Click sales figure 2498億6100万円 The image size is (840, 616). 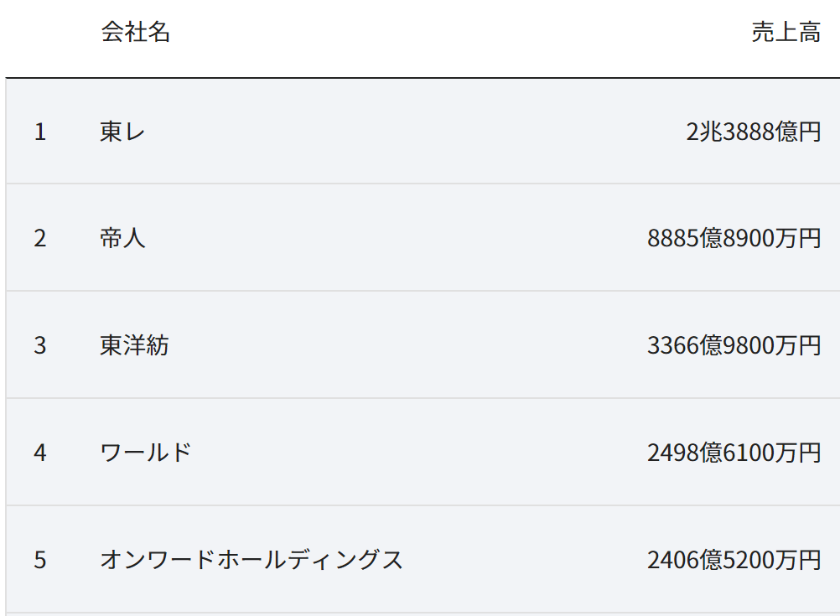(734, 452)
